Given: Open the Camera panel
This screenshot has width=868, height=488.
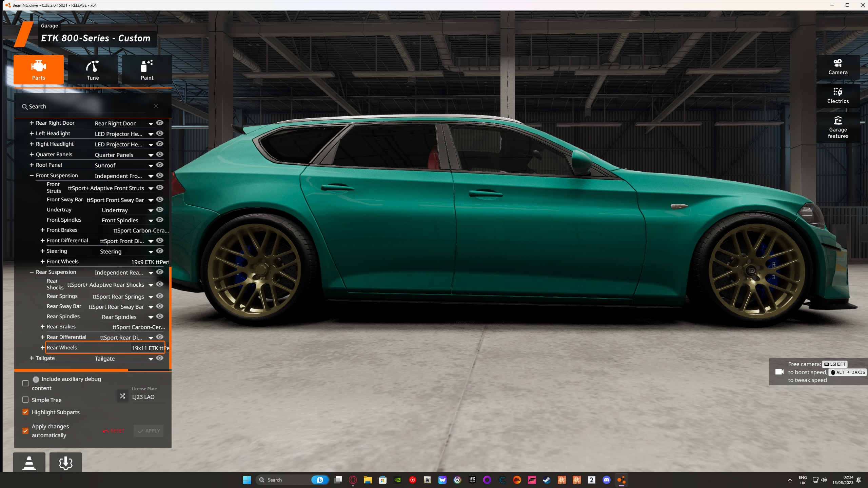Looking at the screenshot, I should tap(837, 67).
